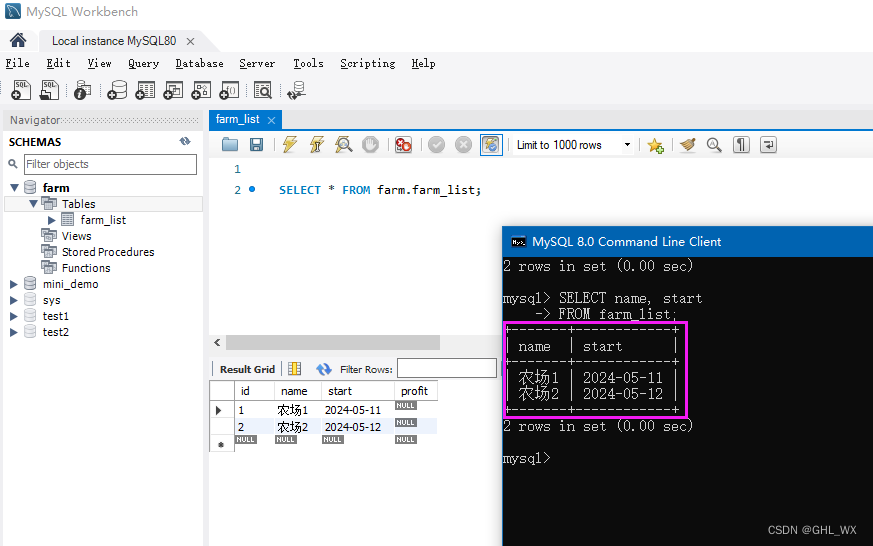Select Functions tree item
This screenshot has width=873, height=546.
[x=86, y=268]
